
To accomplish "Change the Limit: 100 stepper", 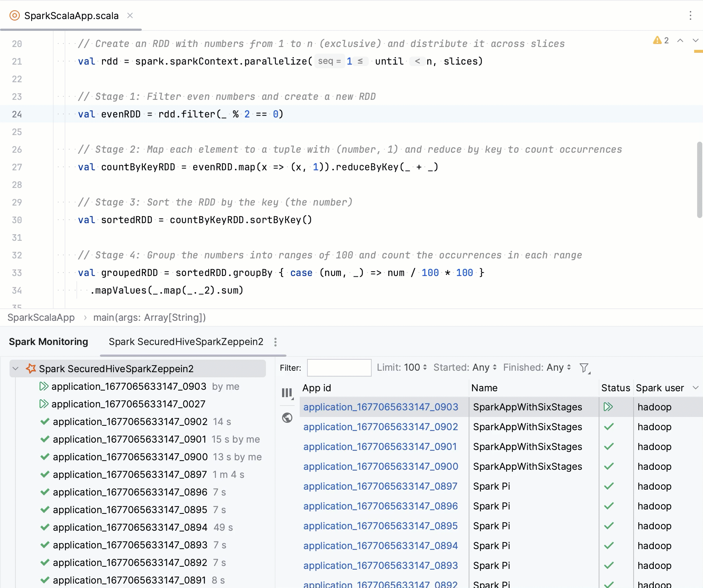I will point(402,367).
